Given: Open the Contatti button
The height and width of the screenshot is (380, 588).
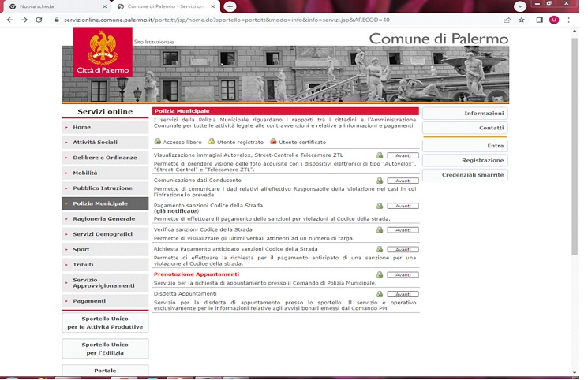Looking at the screenshot, I should pyautogui.click(x=465, y=128).
